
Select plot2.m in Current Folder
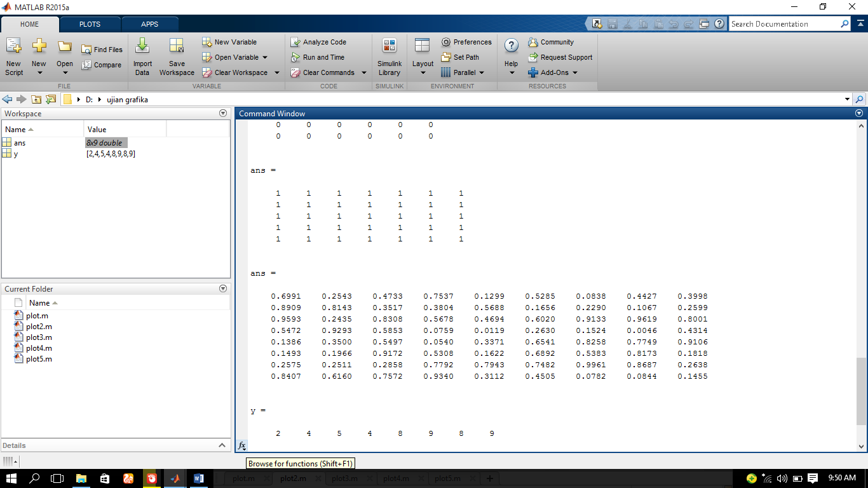pos(39,327)
